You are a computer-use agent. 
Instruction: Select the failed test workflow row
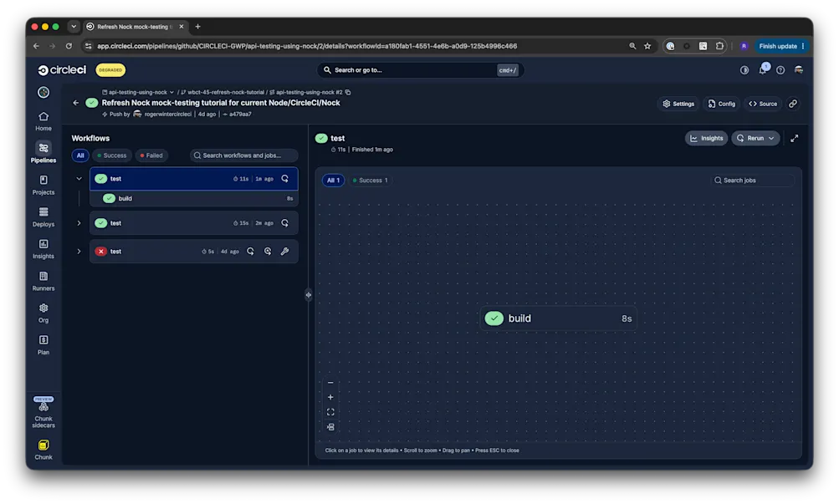coord(194,252)
